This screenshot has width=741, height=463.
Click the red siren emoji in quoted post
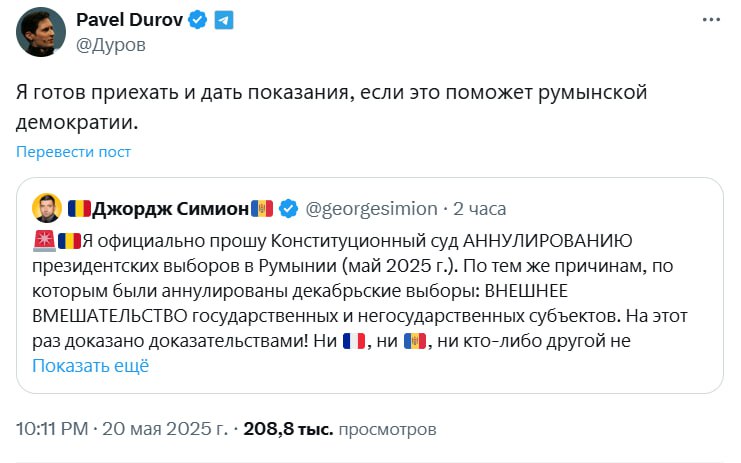click(x=44, y=240)
